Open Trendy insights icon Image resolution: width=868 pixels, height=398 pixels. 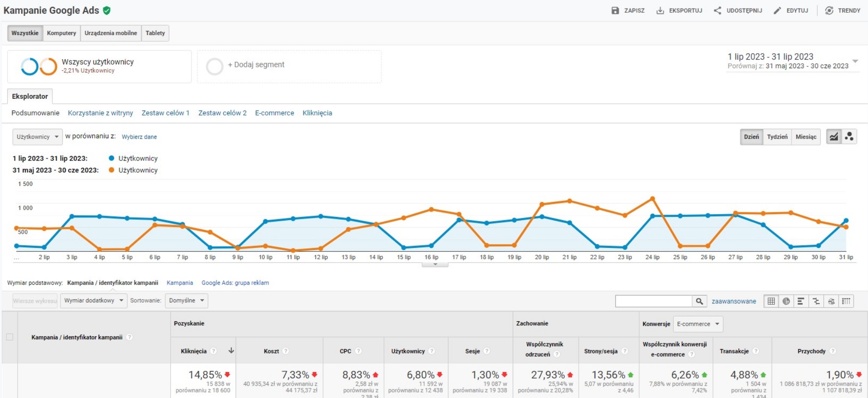(x=829, y=10)
